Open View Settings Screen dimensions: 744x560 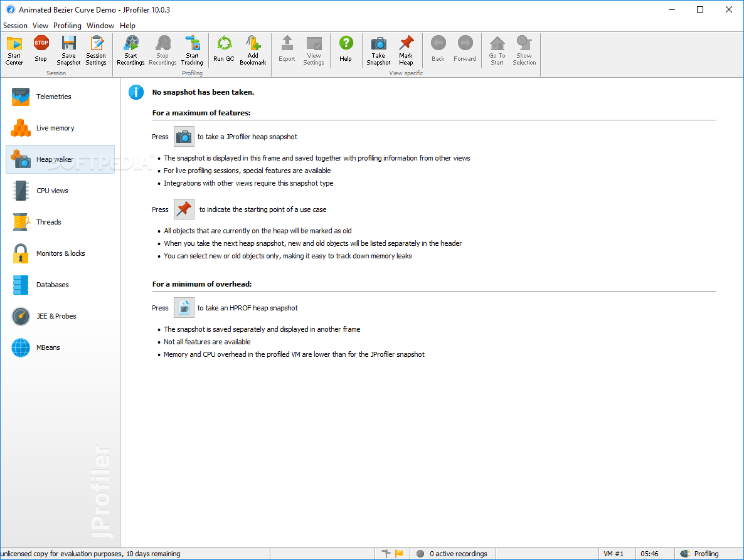[314, 51]
